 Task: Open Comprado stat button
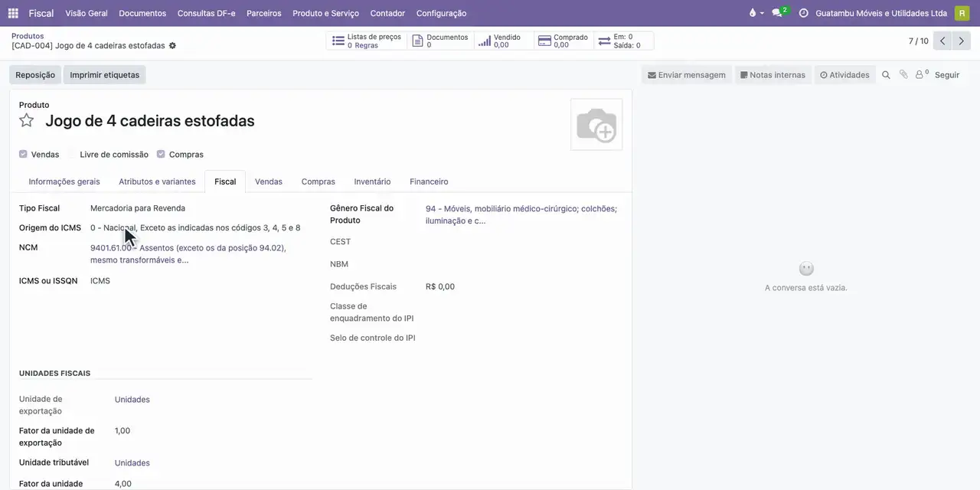click(563, 41)
